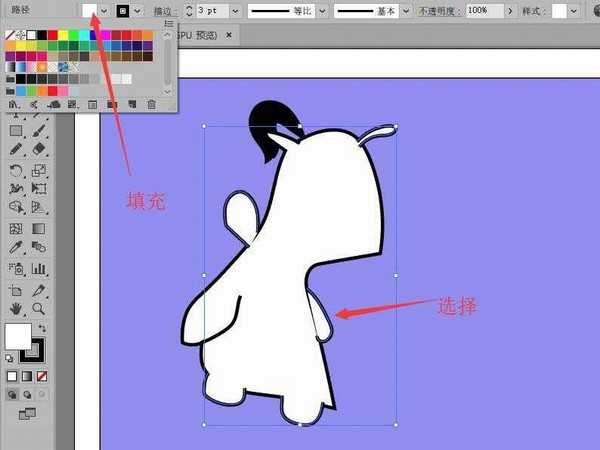Swap fill and stroke colors

point(43,327)
